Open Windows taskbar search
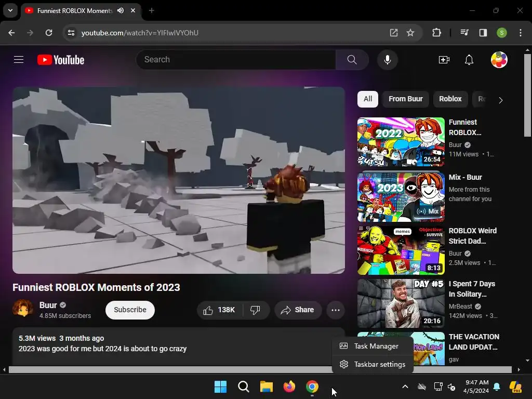 (x=244, y=387)
